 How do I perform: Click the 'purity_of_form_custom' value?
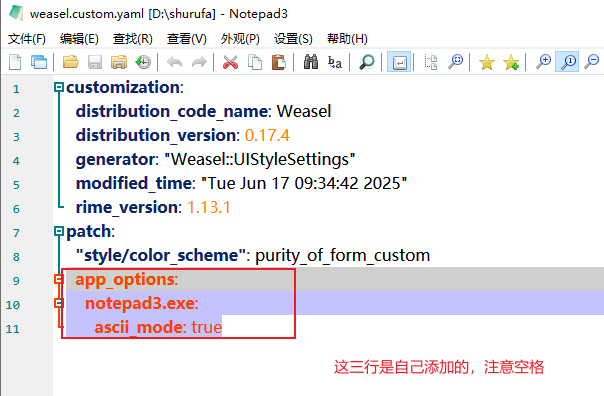(x=342, y=255)
